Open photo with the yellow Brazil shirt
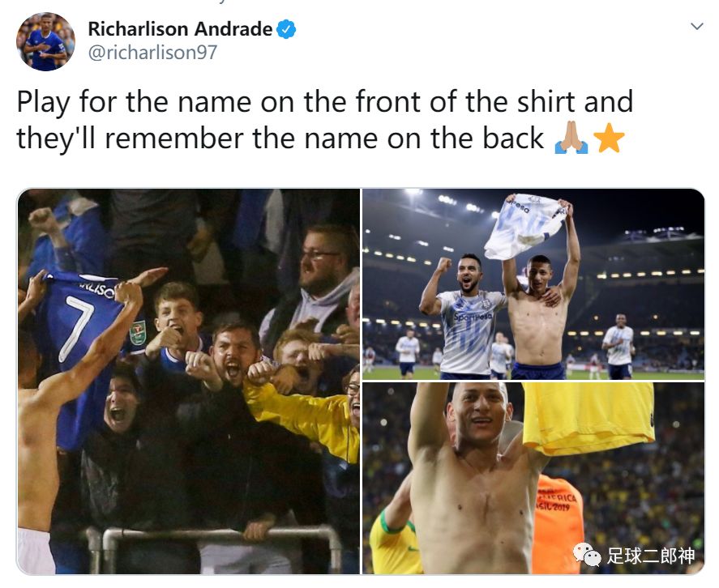The width and height of the screenshot is (719, 588). point(533,479)
